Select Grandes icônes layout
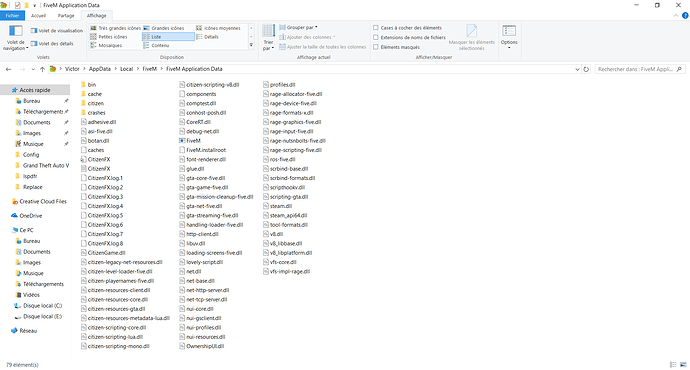The image size is (690, 370). pyautogui.click(x=164, y=28)
